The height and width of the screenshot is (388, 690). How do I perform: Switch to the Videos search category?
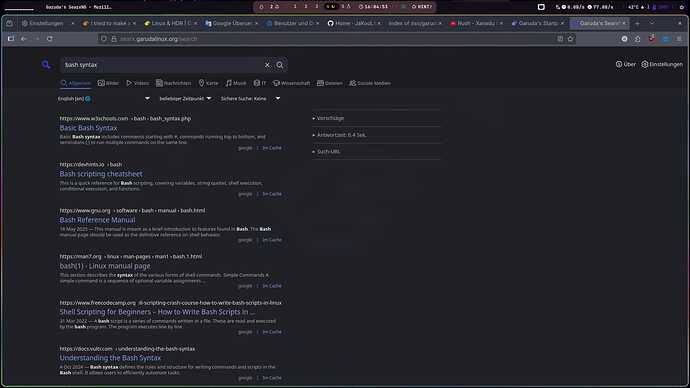click(138, 83)
